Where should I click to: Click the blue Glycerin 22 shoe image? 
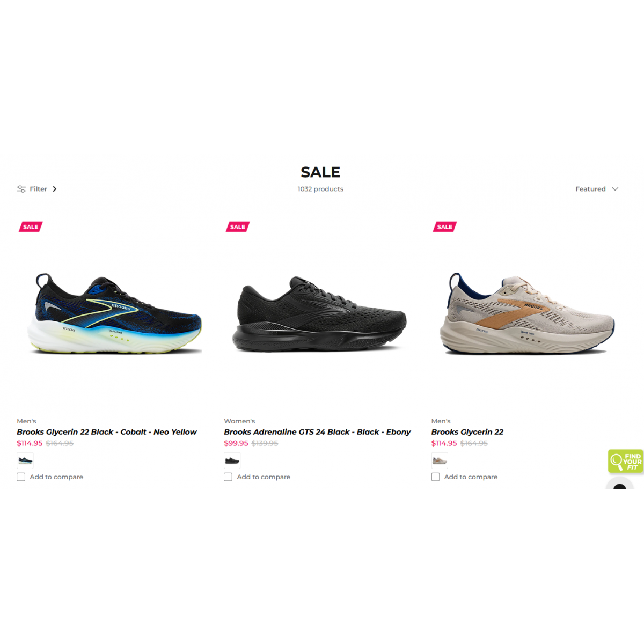point(115,314)
